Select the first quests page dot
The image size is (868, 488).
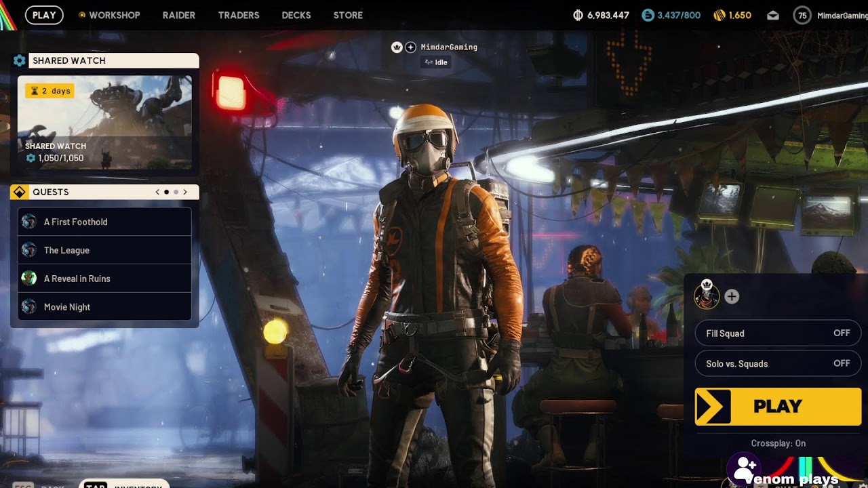167,192
